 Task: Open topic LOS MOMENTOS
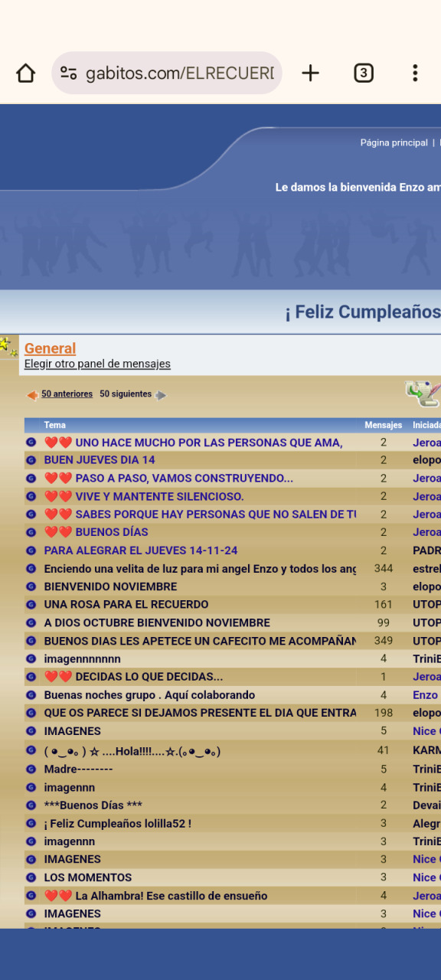[x=87, y=877]
